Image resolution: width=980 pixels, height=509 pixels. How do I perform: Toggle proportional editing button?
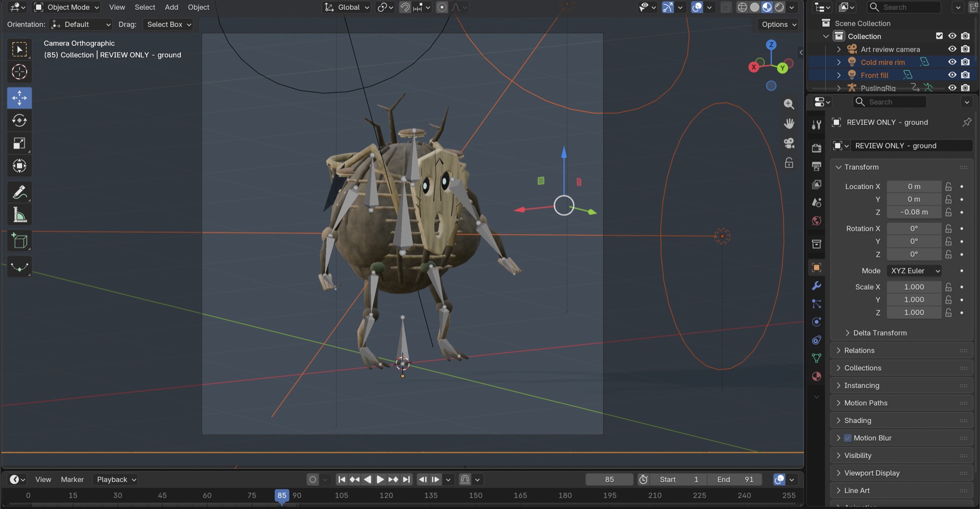tap(442, 7)
